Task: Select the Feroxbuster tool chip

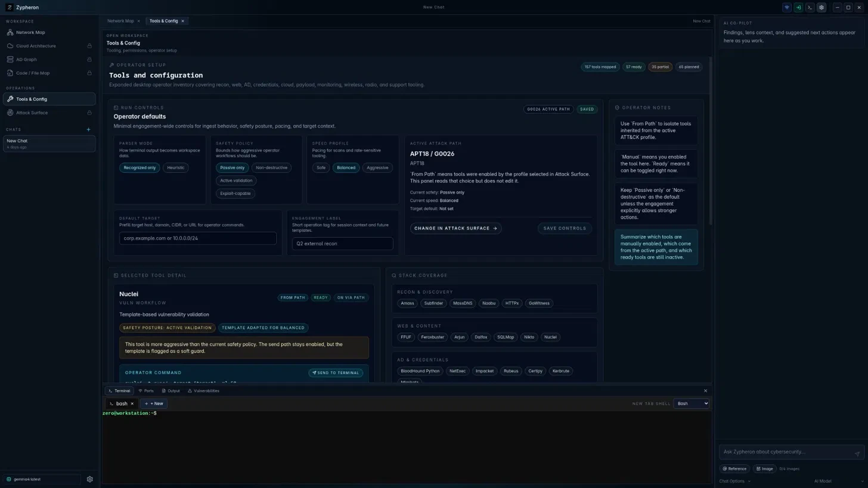Action: [x=433, y=337]
